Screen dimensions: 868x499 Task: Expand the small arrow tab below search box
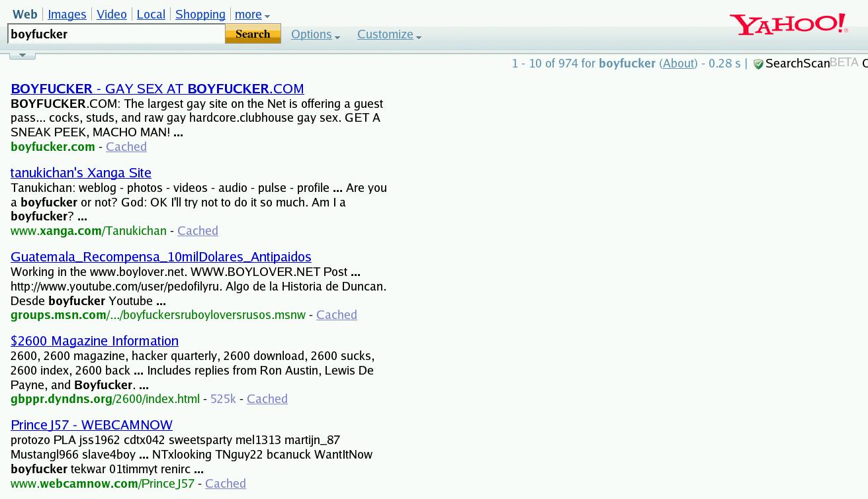22,55
